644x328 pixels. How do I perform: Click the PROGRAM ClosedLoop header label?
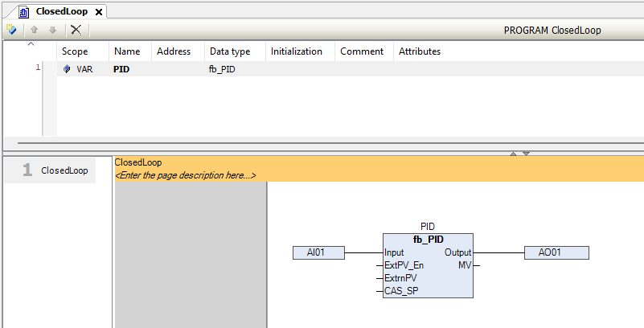[x=552, y=30]
